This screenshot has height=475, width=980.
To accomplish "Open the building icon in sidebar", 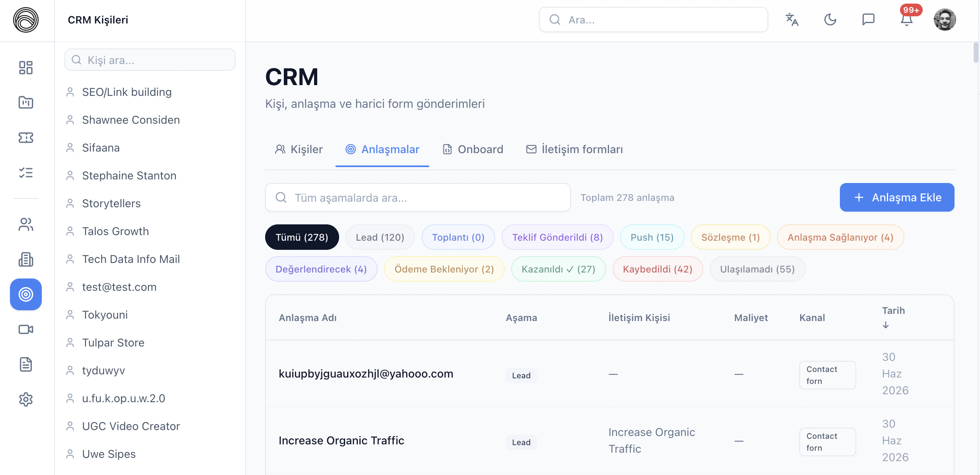I will click(26, 259).
